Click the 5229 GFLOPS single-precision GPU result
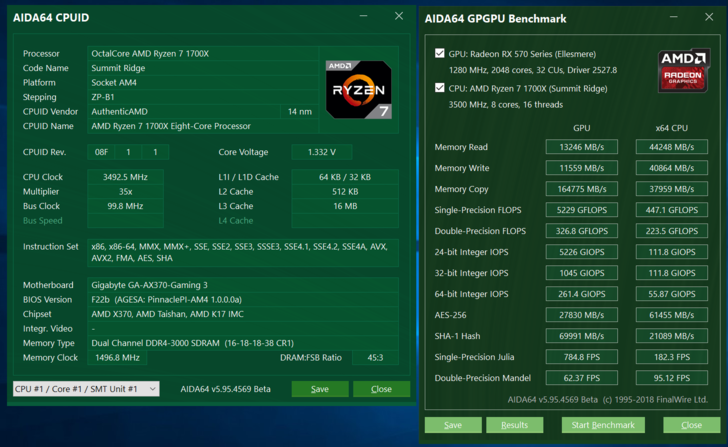The height and width of the screenshot is (447, 728). click(x=582, y=210)
